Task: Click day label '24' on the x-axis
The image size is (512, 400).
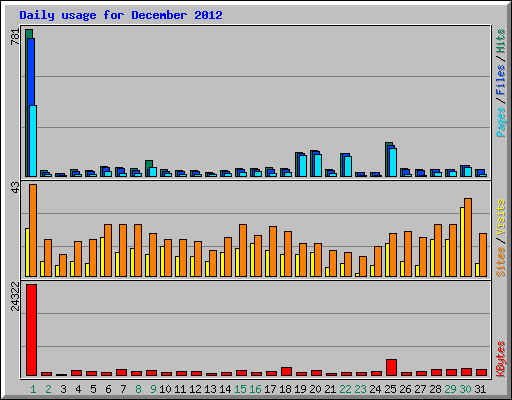Action: pos(375,389)
